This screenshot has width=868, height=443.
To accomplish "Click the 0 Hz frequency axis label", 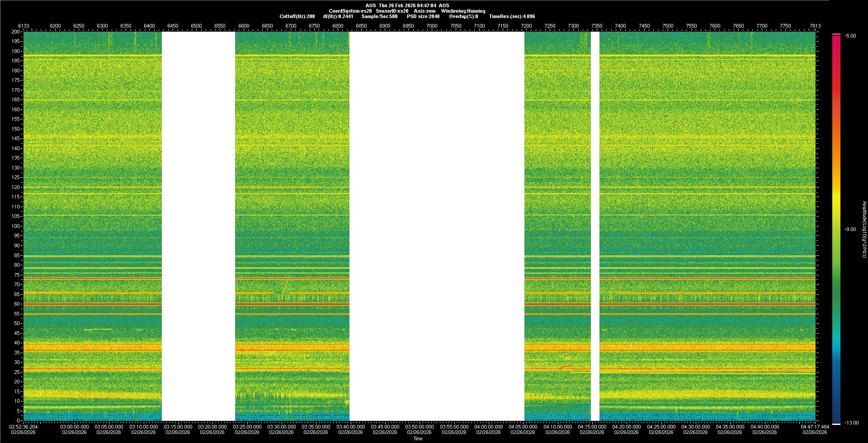I will pyautogui.click(x=18, y=420).
